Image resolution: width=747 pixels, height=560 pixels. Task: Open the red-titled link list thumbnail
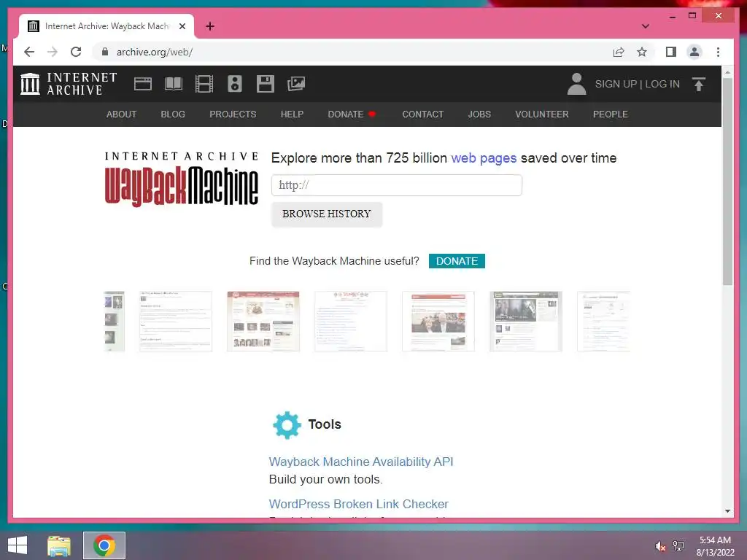click(351, 322)
